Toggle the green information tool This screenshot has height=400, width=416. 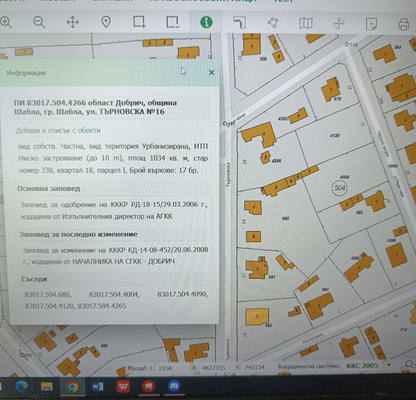click(206, 22)
